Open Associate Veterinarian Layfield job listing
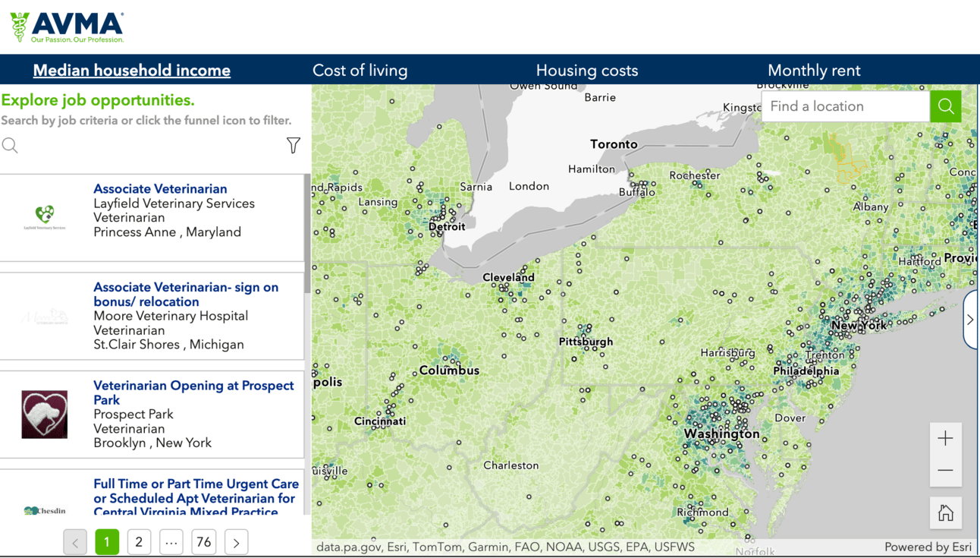 (x=160, y=189)
